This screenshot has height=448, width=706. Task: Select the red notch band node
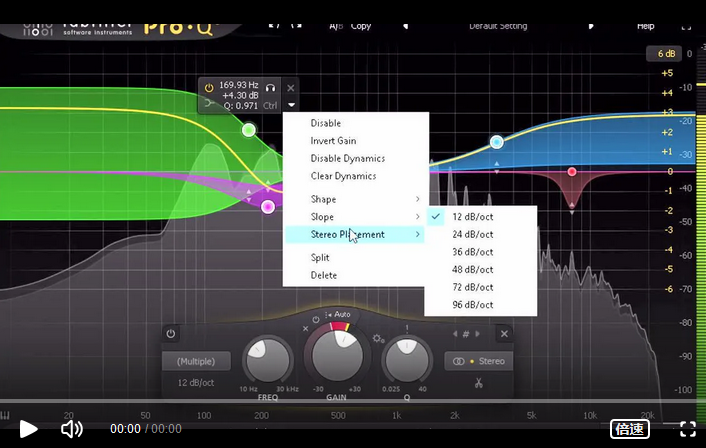coord(571,172)
